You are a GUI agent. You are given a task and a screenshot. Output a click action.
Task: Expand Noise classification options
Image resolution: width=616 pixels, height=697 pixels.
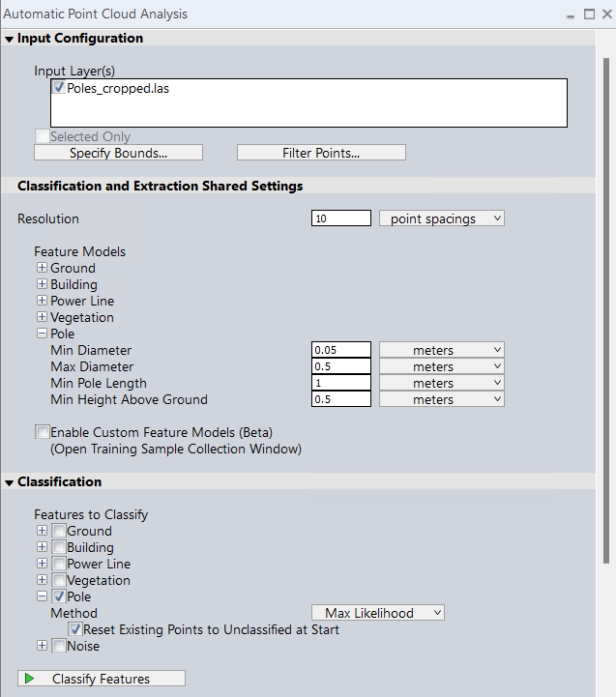[x=42, y=646]
